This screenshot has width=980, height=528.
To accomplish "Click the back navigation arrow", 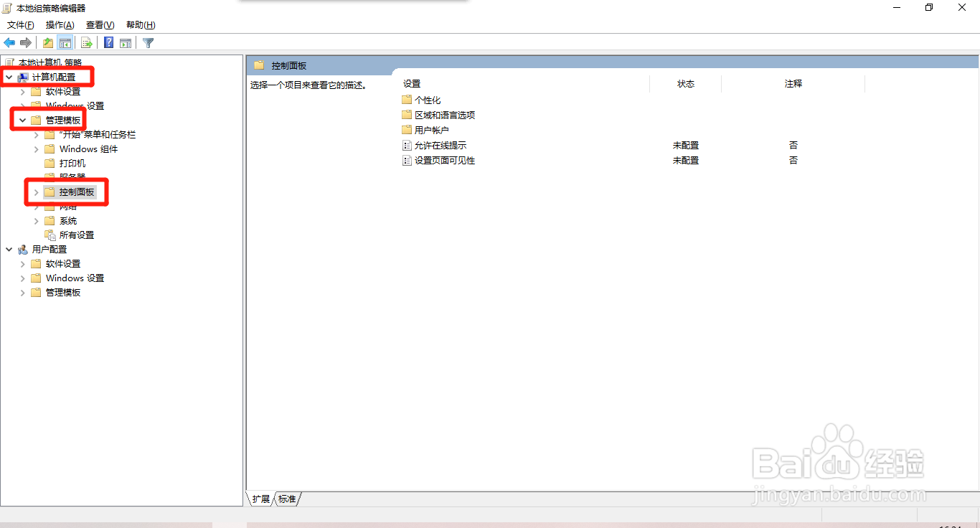I will pyautogui.click(x=9, y=42).
